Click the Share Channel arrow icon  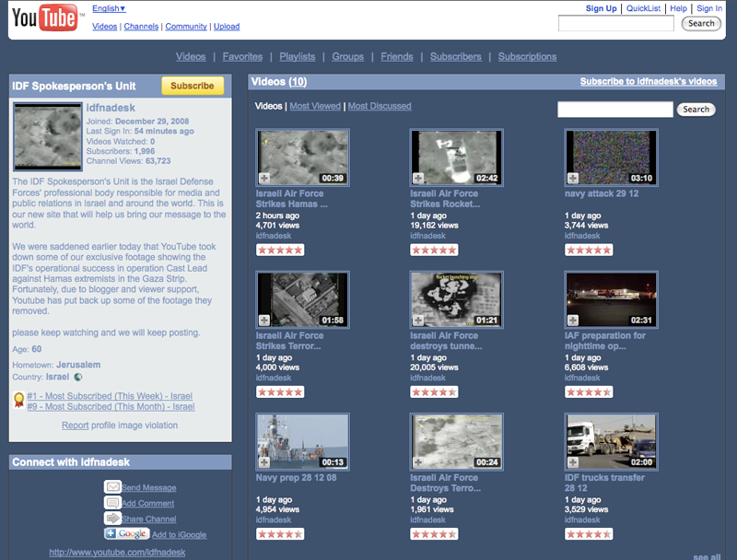click(x=112, y=519)
